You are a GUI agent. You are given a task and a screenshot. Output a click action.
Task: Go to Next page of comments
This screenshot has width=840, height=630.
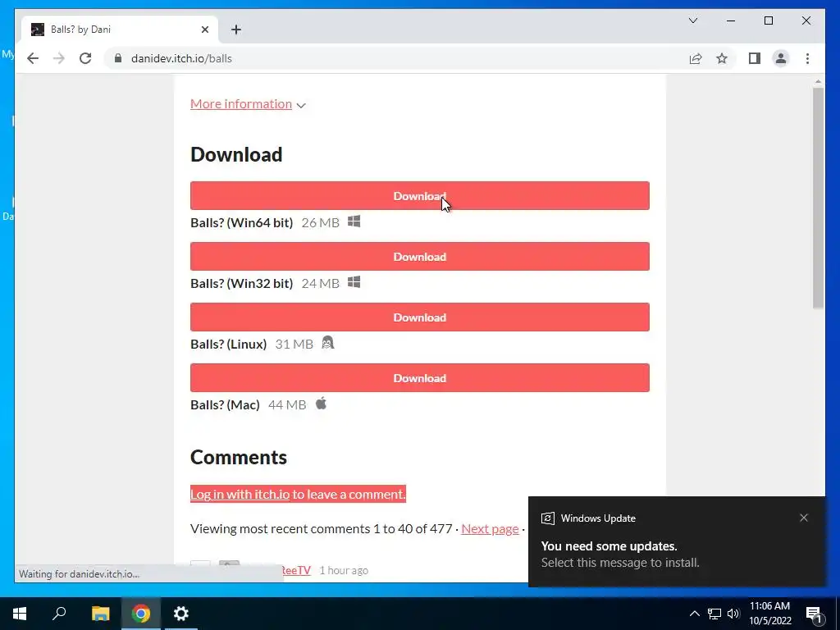(490, 529)
